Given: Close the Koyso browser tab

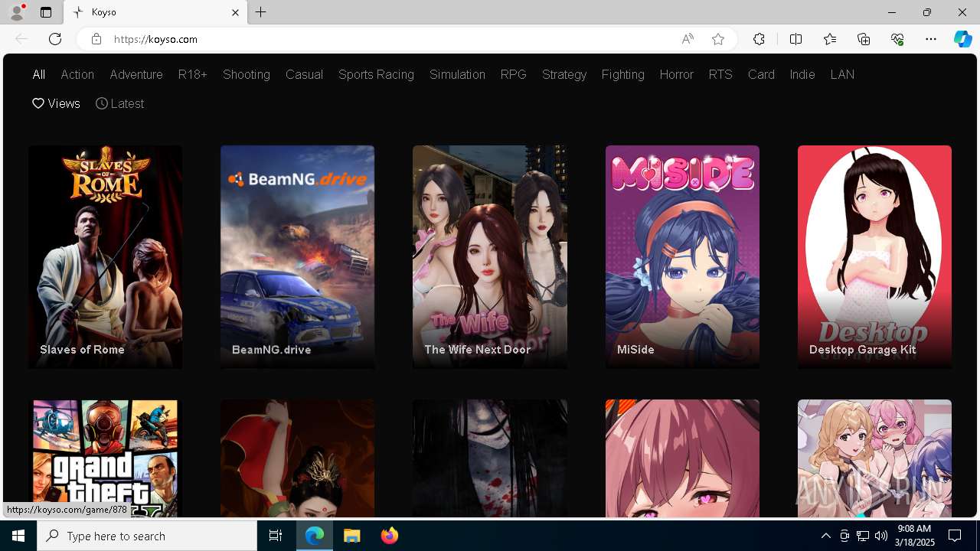Looking at the screenshot, I should tap(235, 12).
